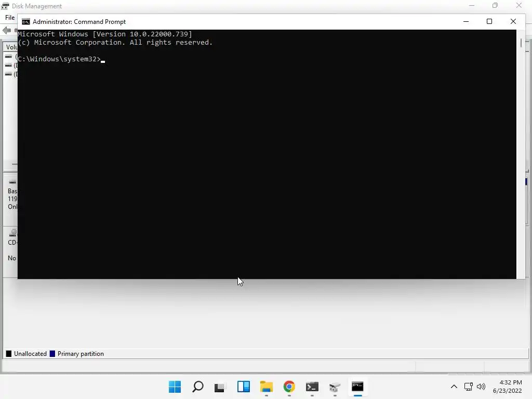Close the Disk Management window
The image size is (532, 399).
(519, 5)
